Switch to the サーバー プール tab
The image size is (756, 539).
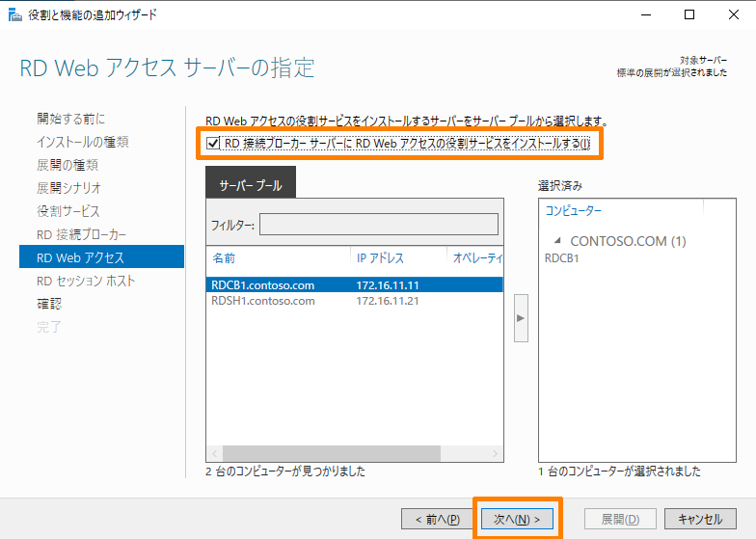click(251, 182)
